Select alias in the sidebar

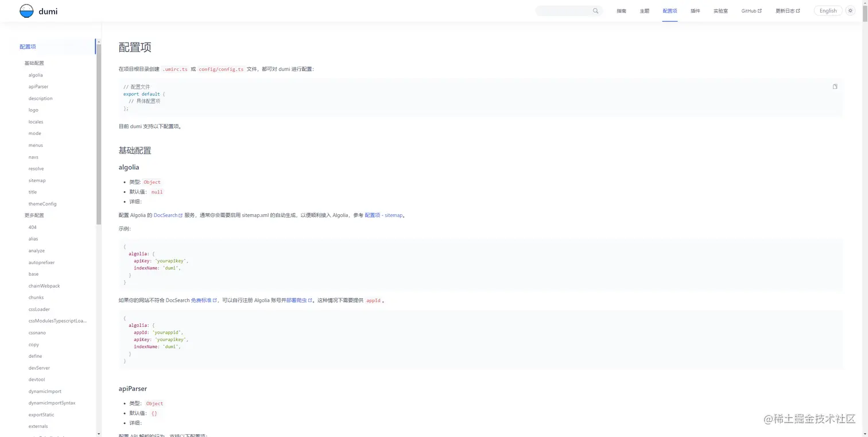[33, 239]
